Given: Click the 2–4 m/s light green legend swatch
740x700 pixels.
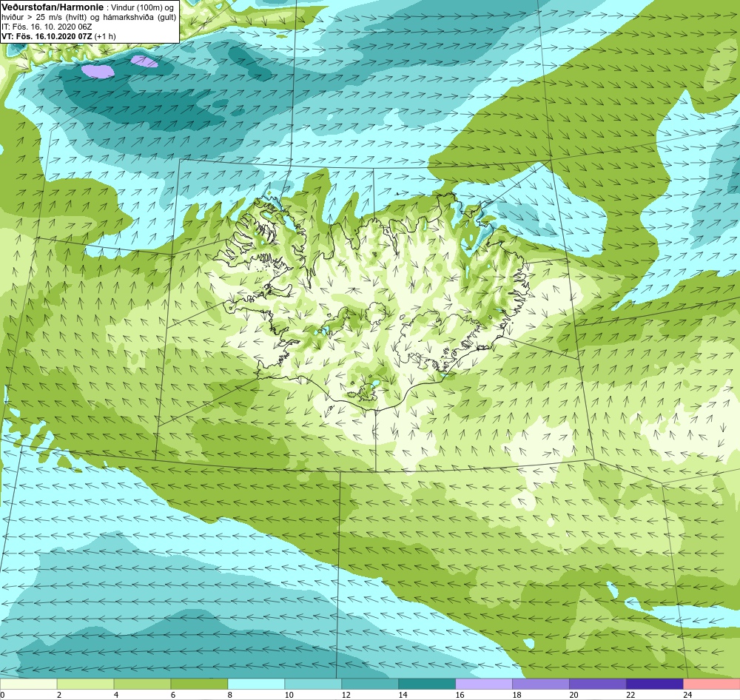Looking at the screenshot, I should coord(85,684).
